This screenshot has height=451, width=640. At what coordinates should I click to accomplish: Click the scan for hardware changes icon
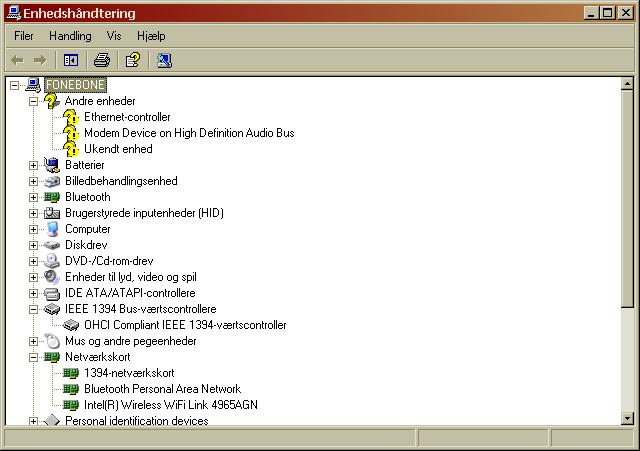(x=164, y=60)
